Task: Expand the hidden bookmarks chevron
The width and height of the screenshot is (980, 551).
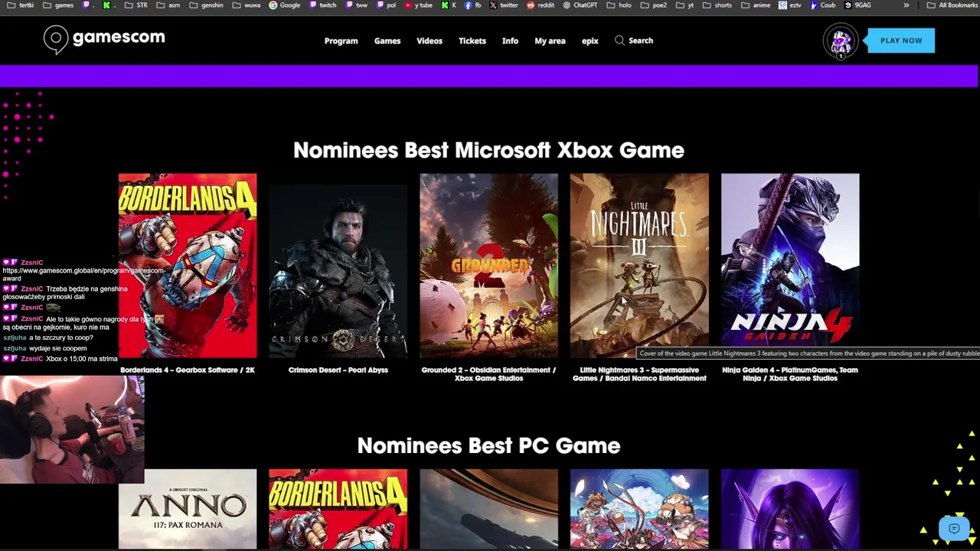Action: 906,5
